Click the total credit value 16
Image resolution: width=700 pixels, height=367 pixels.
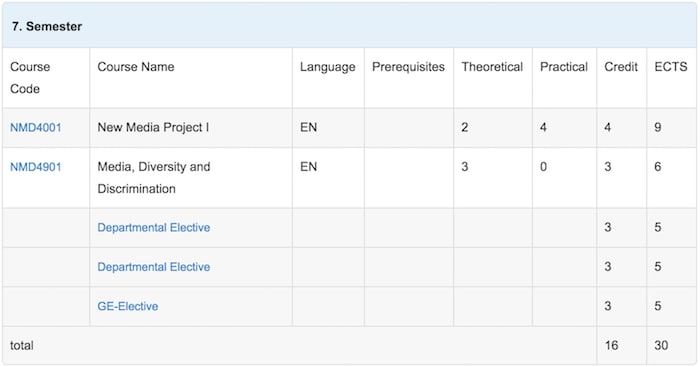point(612,346)
